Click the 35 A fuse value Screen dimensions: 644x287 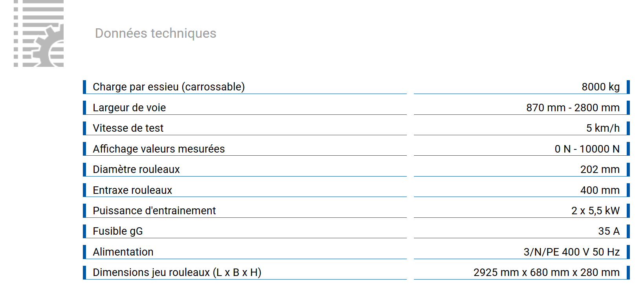coord(609,231)
